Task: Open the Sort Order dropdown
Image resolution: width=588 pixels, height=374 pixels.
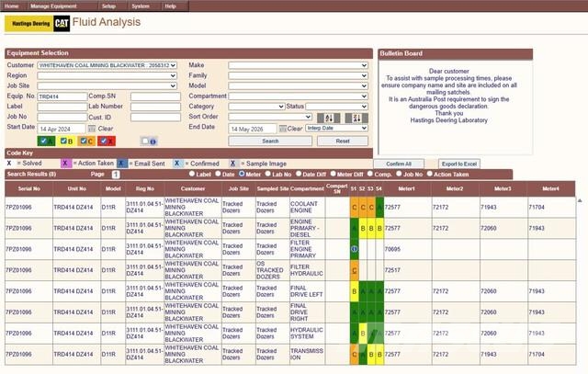Action: (270, 117)
